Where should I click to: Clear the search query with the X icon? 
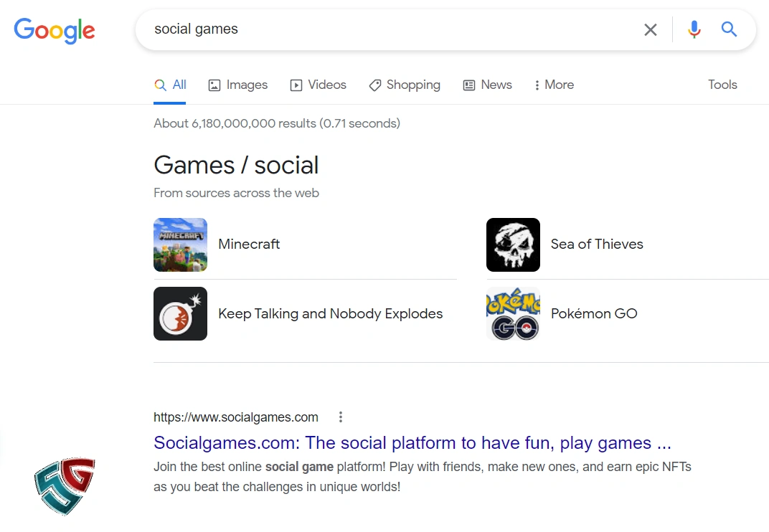(x=650, y=29)
